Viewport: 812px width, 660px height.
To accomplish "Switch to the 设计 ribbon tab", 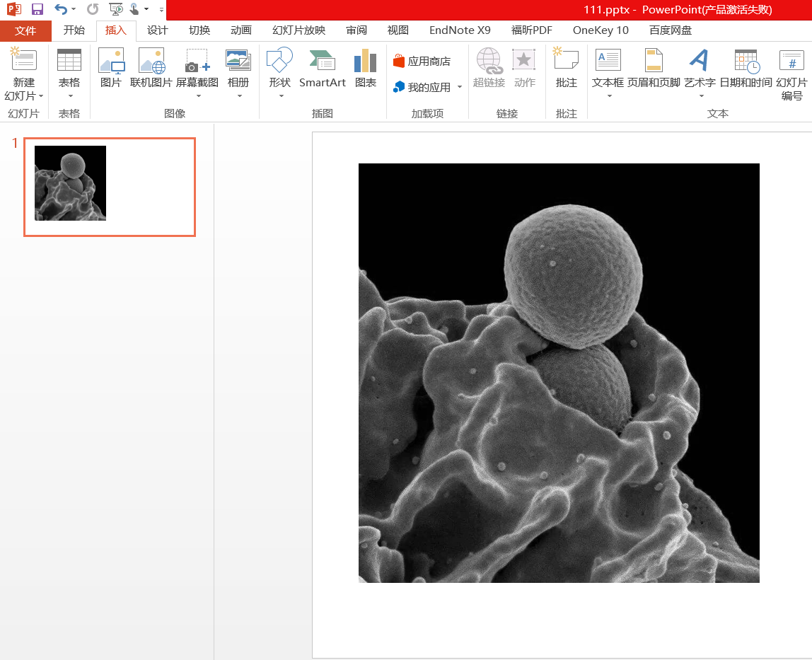I will coord(158,30).
